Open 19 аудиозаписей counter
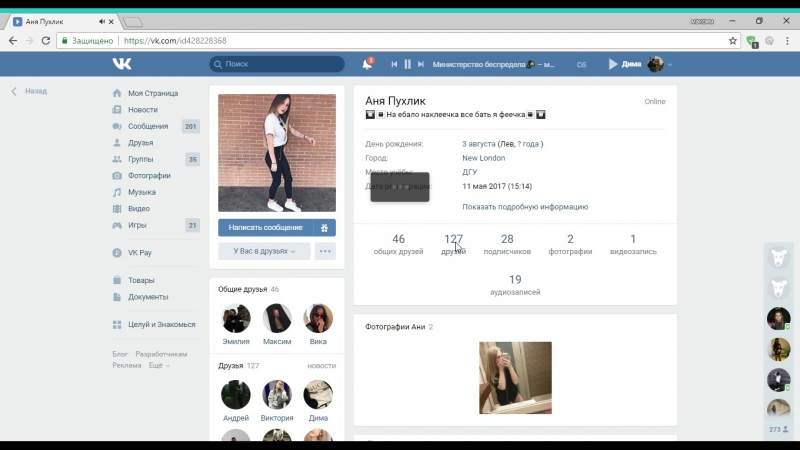This screenshot has width=800, height=450. click(515, 285)
